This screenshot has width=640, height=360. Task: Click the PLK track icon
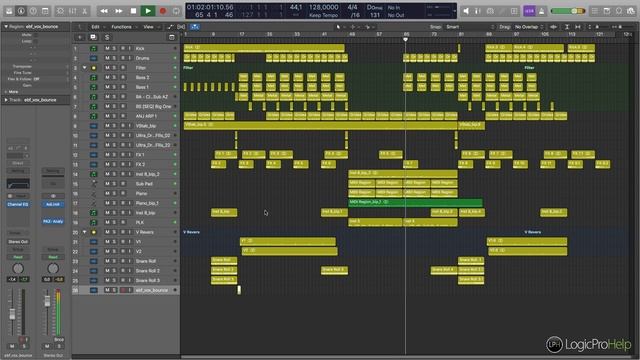click(93, 222)
